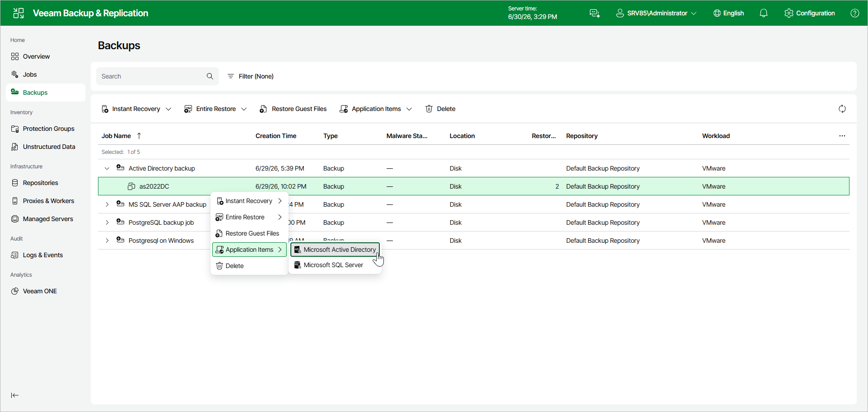Viewport: 868px width, 412px height.
Task: Click the Malware Status column header
Action: [x=407, y=136]
